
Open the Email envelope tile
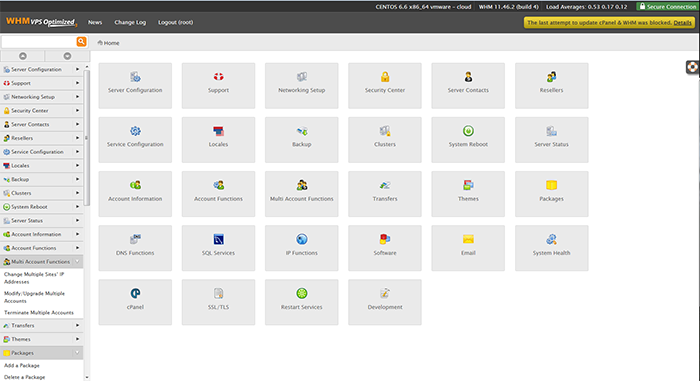pos(468,248)
